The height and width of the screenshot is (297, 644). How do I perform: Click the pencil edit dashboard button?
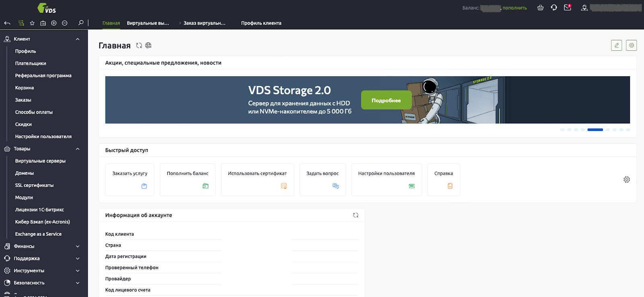tap(617, 46)
